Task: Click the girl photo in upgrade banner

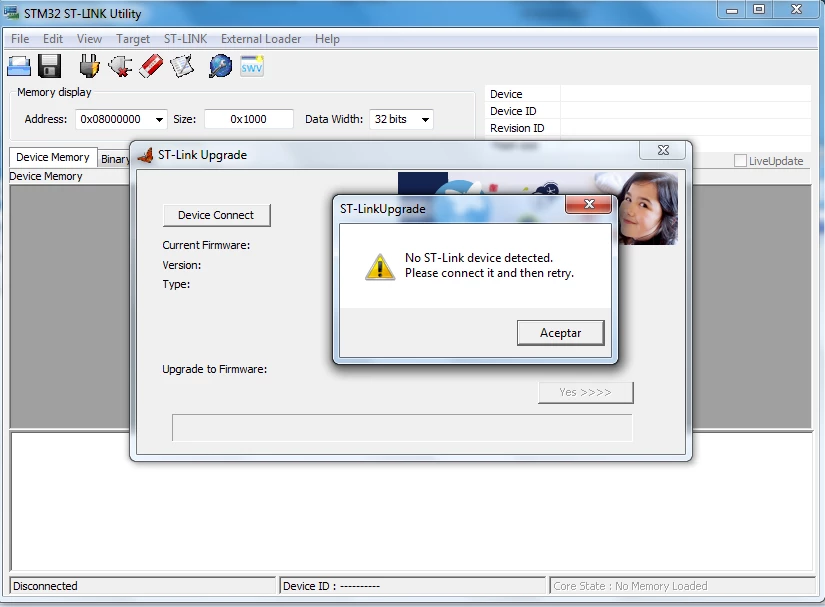Action: pos(648,208)
